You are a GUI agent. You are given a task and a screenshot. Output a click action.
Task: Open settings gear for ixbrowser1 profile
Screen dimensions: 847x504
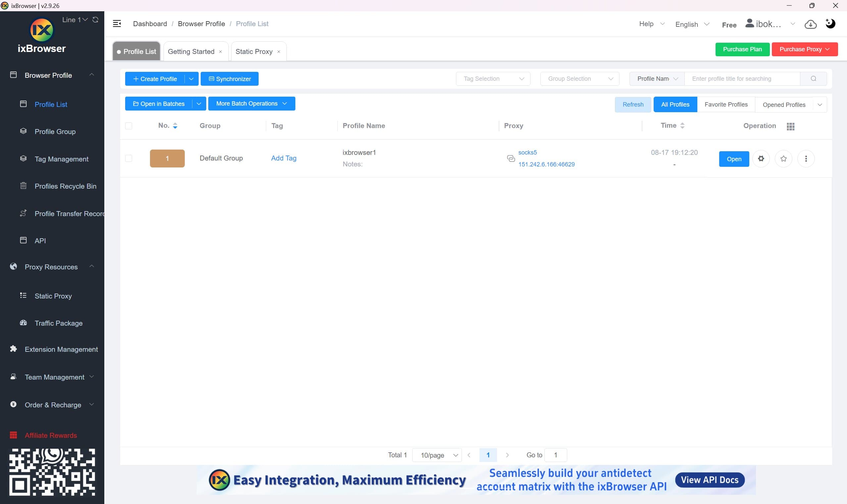click(x=761, y=159)
